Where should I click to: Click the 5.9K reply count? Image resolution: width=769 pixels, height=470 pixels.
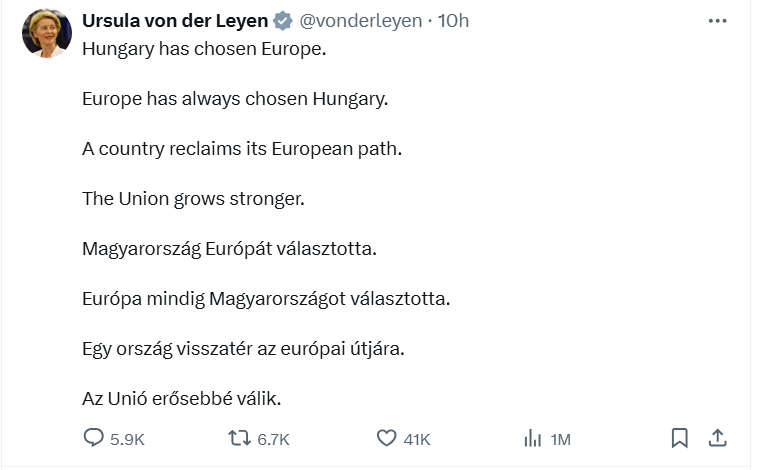pyautogui.click(x=127, y=439)
